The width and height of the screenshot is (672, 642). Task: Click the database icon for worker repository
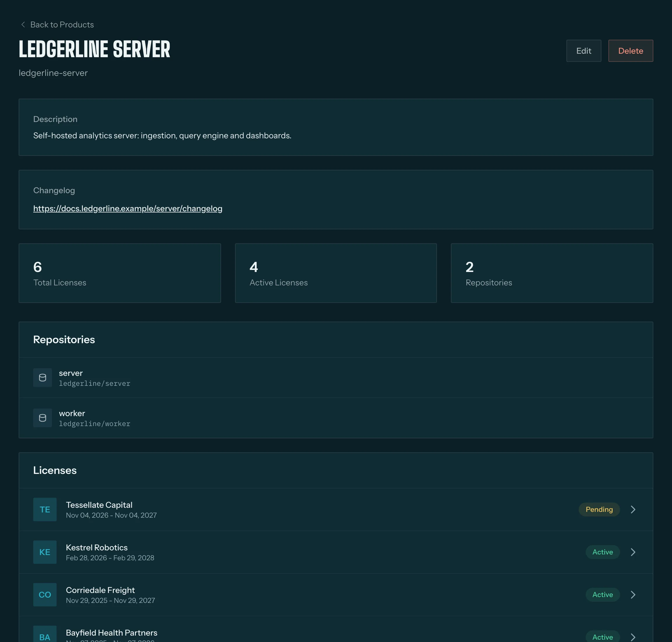pyautogui.click(x=42, y=418)
